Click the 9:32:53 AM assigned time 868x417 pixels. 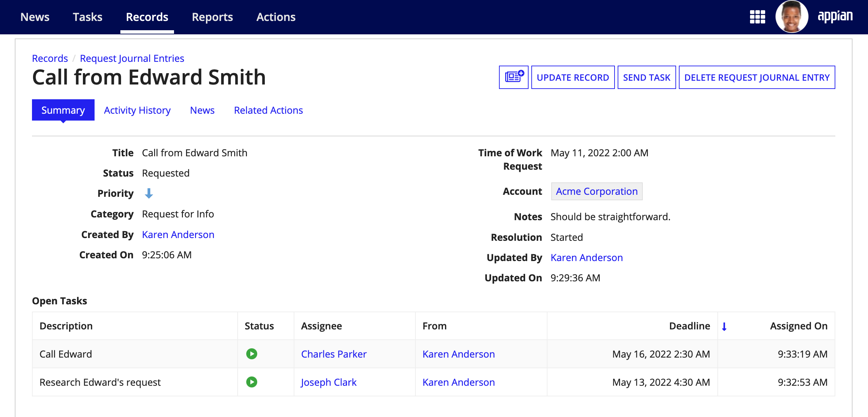coord(803,382)
